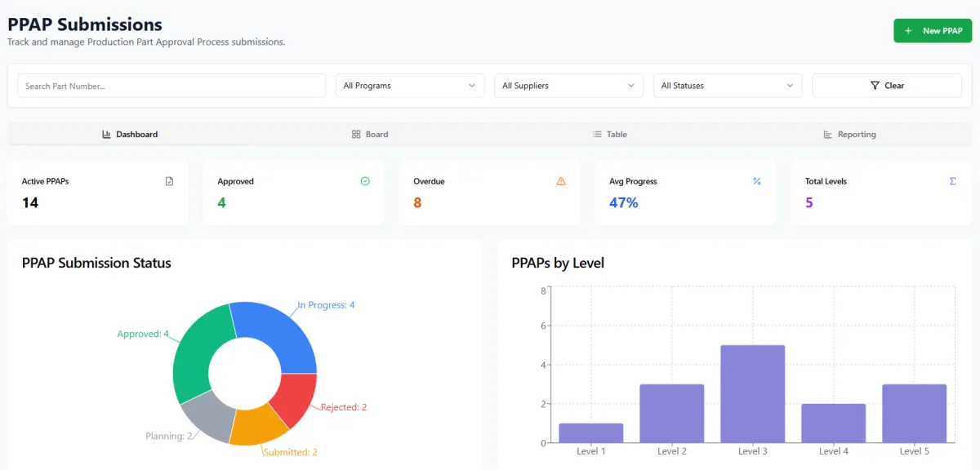Click the New PPAP button
Viewport: 980px width, 470px height.
point(933,31)
